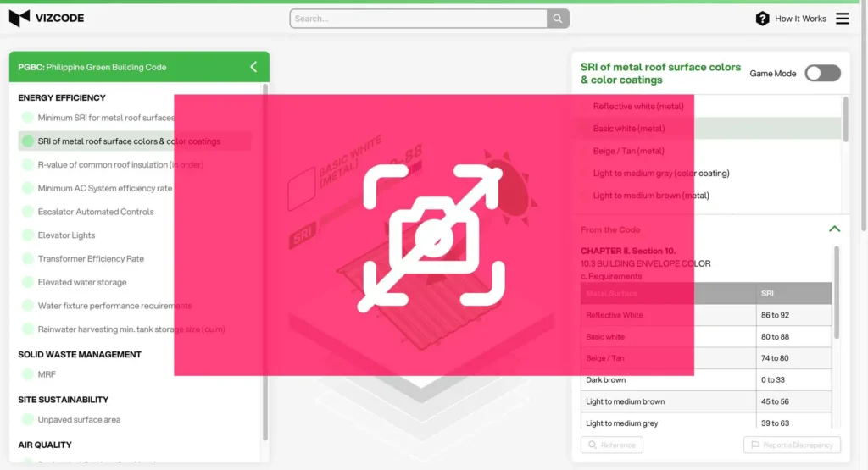
Task: Toggle the Game Mode switch
Action: (822, 74)
